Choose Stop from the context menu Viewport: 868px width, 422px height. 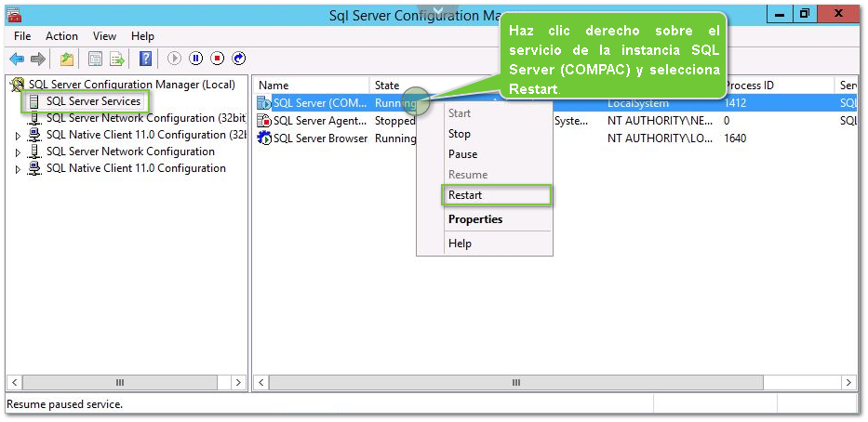tap(460, 134)
